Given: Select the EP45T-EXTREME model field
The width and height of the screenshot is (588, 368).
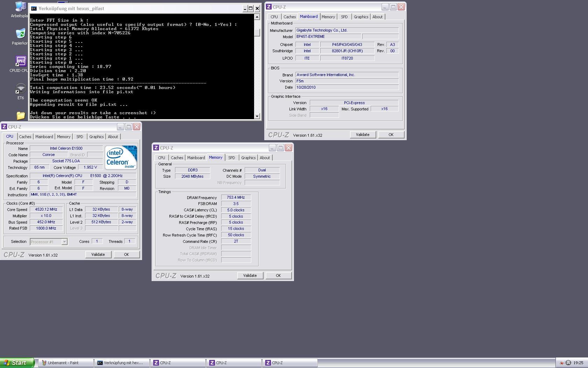Looking at the screenshot, I should 328,36.
